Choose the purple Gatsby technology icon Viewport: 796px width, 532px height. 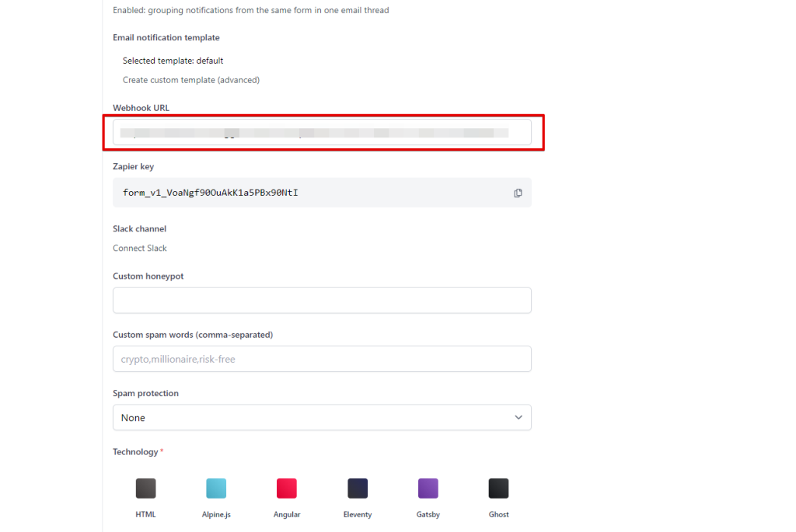click(428, 489)
